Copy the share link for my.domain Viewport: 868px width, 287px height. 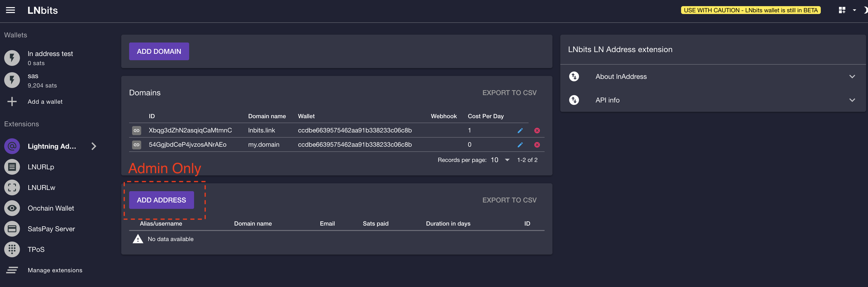[x=137, y=145]
